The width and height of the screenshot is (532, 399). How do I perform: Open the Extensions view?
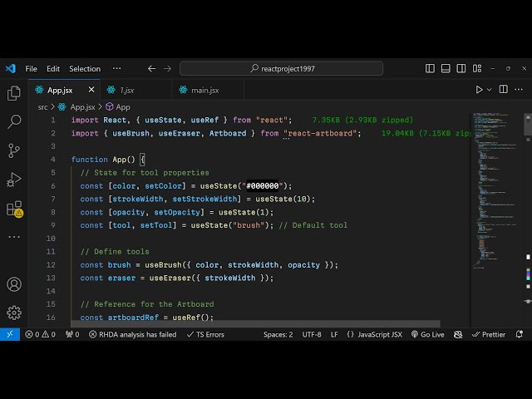[x=14, y=209]
